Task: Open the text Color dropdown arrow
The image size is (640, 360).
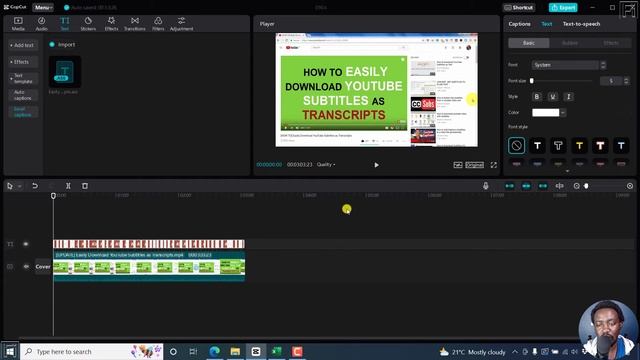Action: (x=563, y=112)
